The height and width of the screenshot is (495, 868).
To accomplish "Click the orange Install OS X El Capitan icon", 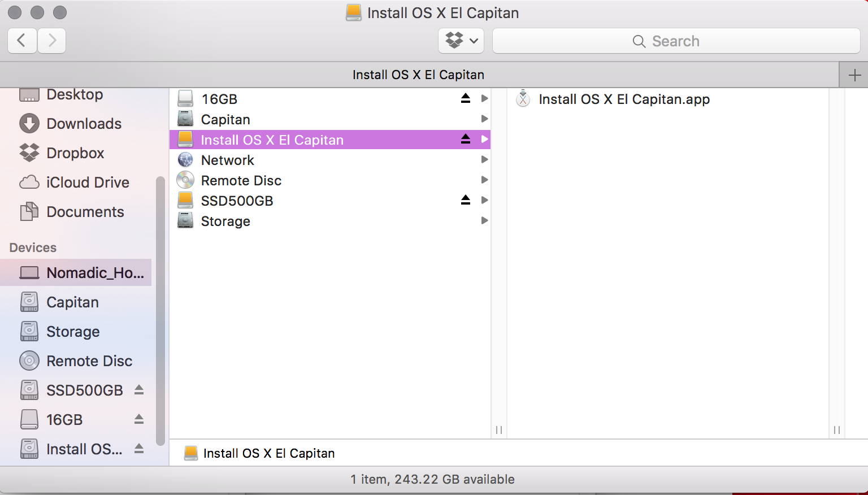I will pyautogui.click(x=185, y=139).
